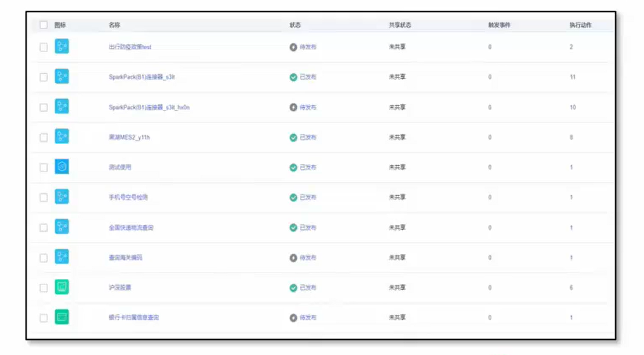Viewport: 644px width, 355px height.
Task: Click the green card icon for 银行卡归属信息查询
Action: (x=62, y=317)
